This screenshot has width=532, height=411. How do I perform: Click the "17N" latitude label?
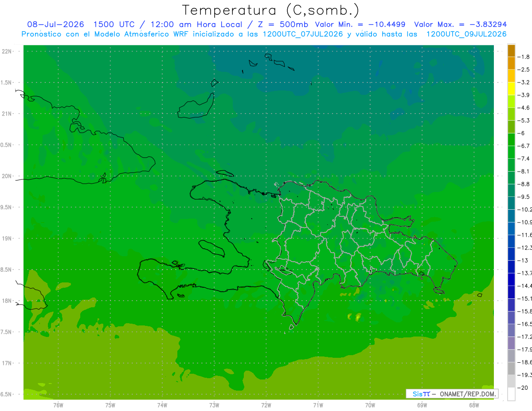[x=7, y=364]
